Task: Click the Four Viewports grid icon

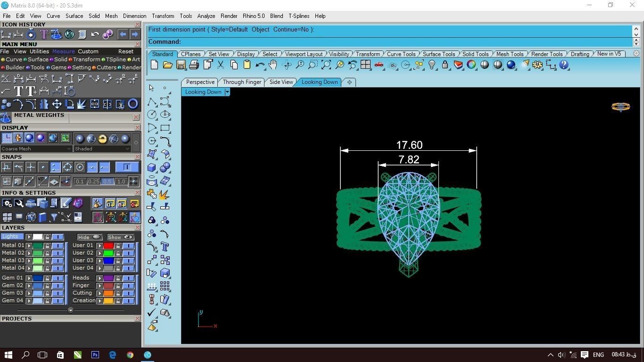Action: tap(365, 65)
